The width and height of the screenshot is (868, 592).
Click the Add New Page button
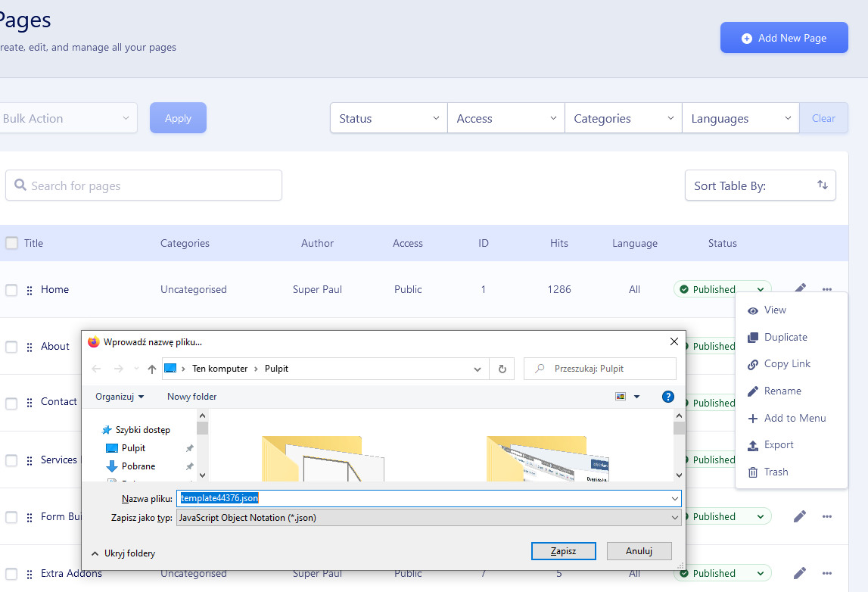tap(783, 38)
